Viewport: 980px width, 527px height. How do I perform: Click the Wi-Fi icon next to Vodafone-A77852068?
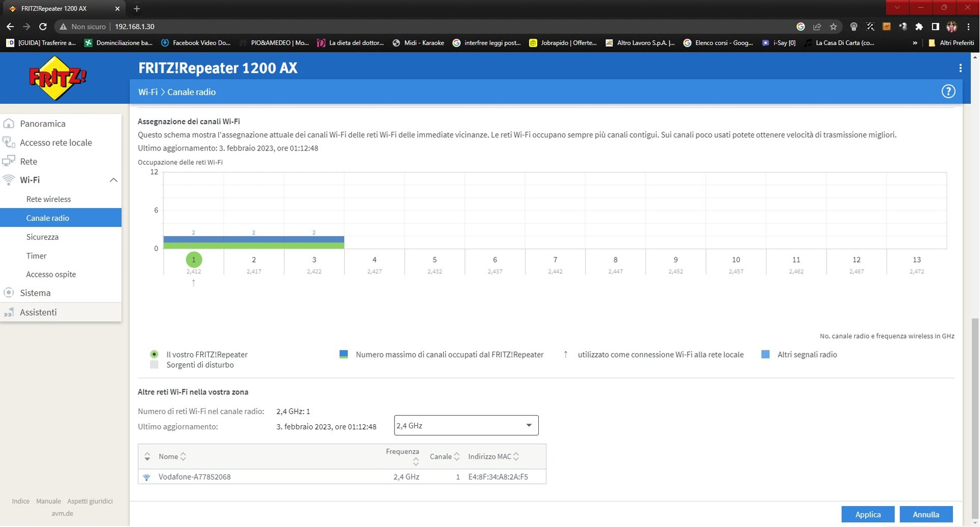point(147,477)
